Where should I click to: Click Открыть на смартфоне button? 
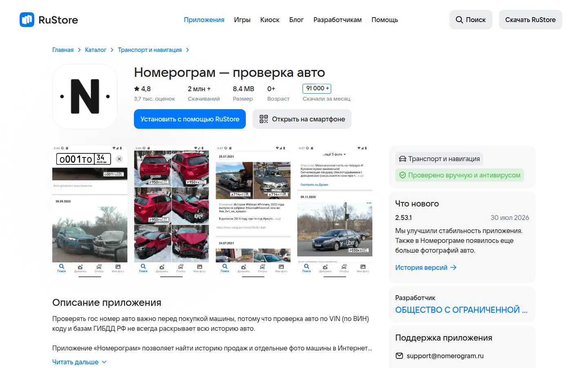pyautogui.click(x=302, y=119)
